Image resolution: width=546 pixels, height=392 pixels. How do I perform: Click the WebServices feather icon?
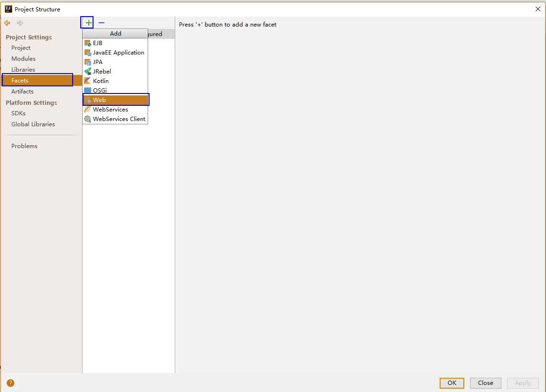[87, 109]
